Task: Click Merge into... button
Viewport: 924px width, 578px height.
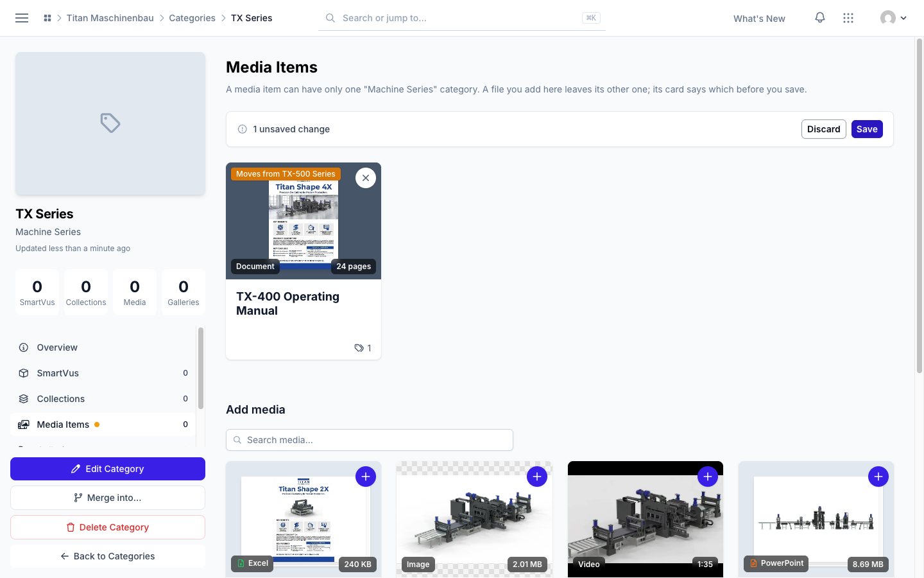Action: (108, 498)
